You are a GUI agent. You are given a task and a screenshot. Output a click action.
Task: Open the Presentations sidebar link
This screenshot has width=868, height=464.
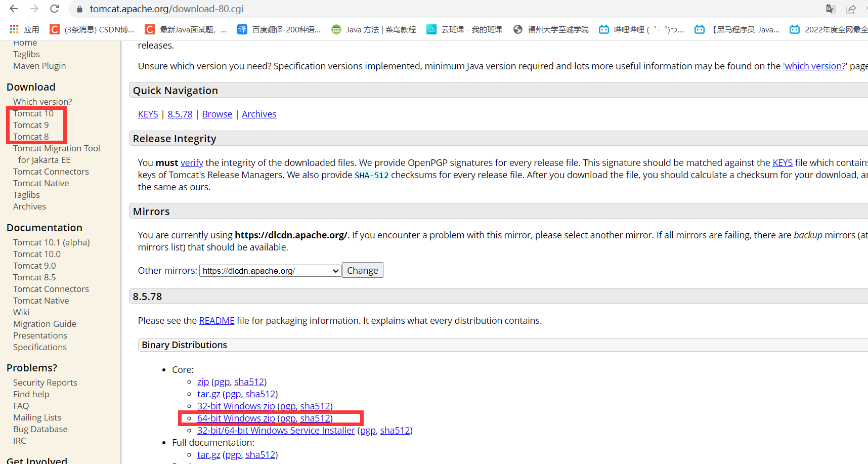coord(40,335)
